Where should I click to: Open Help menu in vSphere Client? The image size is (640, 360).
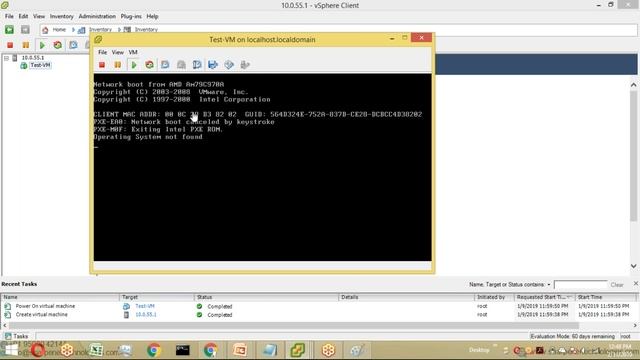152,16
